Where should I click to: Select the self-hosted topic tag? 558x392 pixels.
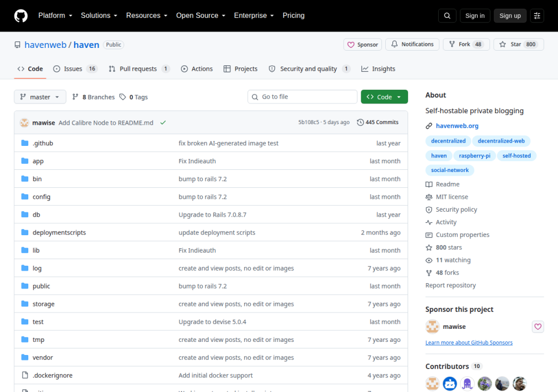(x=517, y=156)
